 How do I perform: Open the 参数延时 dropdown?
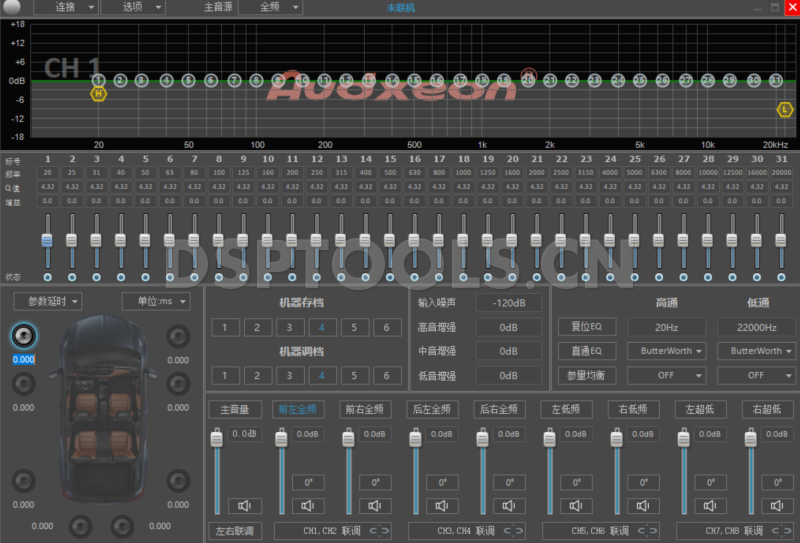tap(48, 301)
